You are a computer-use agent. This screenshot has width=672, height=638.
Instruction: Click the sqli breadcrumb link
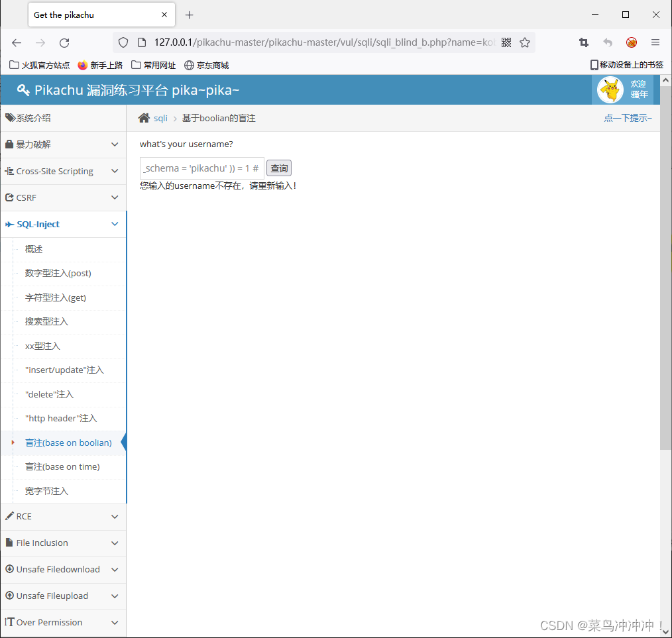tap(161, 119)
